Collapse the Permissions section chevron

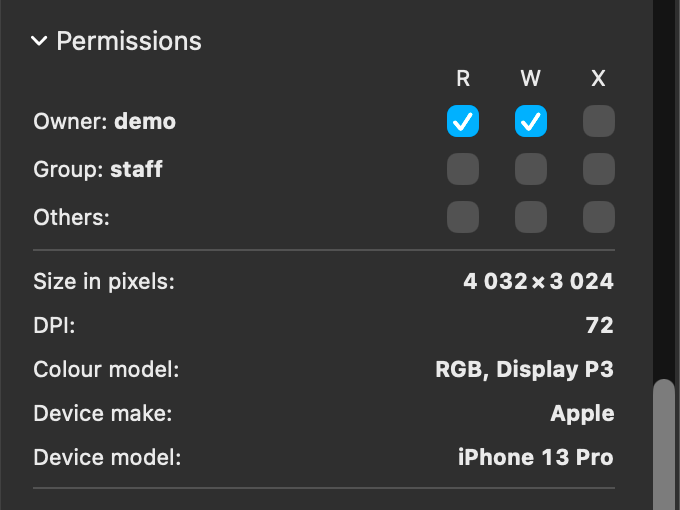pos(39,41)
